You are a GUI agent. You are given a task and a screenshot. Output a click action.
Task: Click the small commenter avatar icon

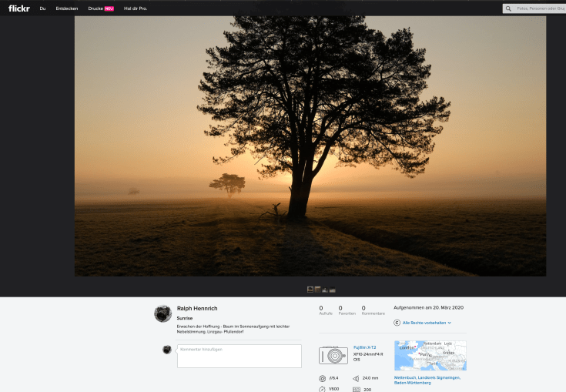167,350
